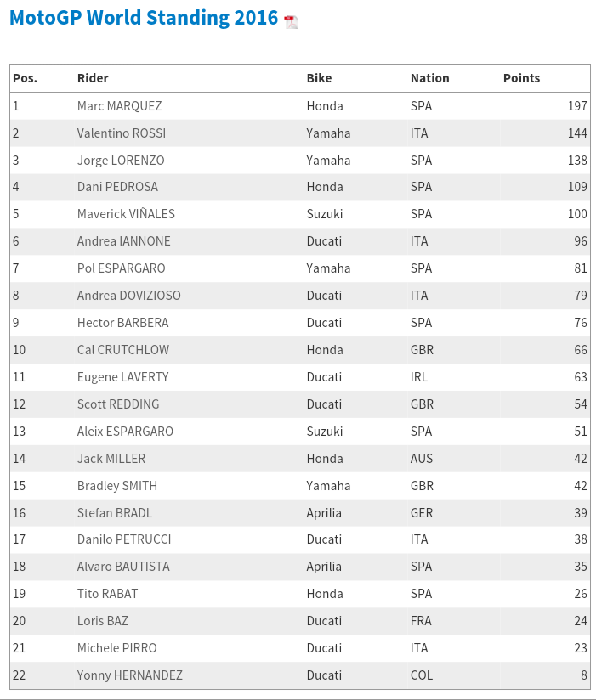This screenshot has height=700, width=596.
Task: Click the Pos. column header
Action: (25, 78)
